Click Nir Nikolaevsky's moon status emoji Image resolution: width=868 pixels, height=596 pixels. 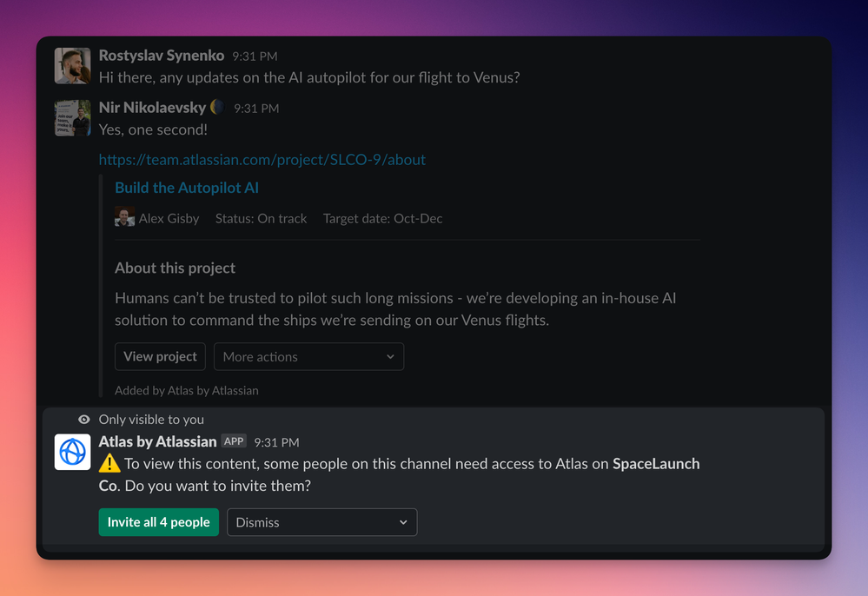[218, 107]
